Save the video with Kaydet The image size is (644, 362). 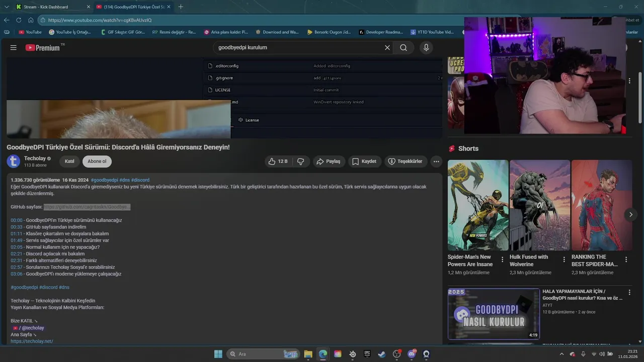364,161
